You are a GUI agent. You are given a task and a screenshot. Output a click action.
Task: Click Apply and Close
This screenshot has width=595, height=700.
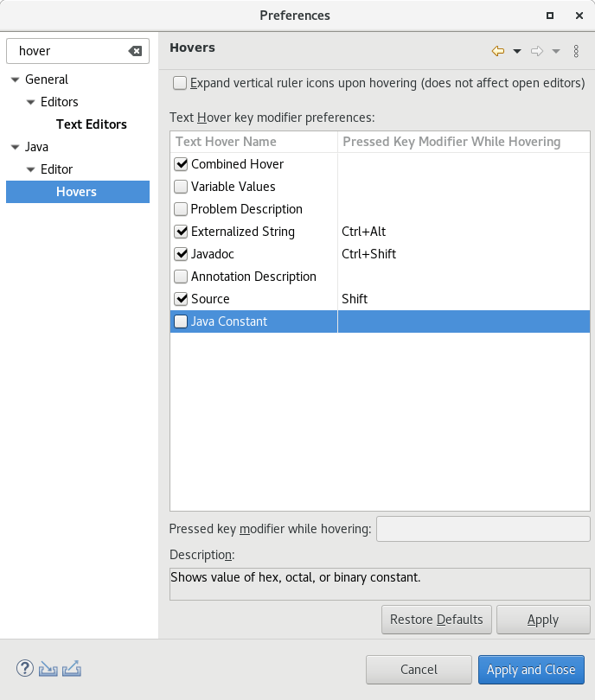(x=531, y=670)
